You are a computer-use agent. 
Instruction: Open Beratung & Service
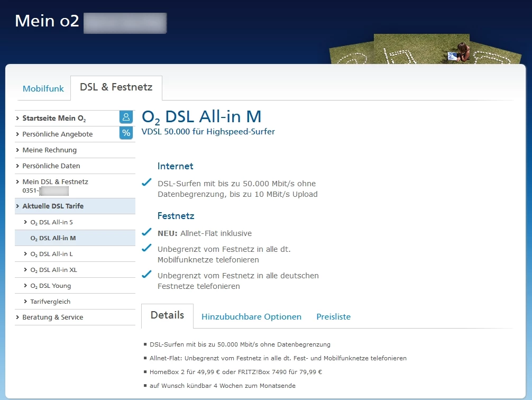pyautogui.click(x=52, y=317)
